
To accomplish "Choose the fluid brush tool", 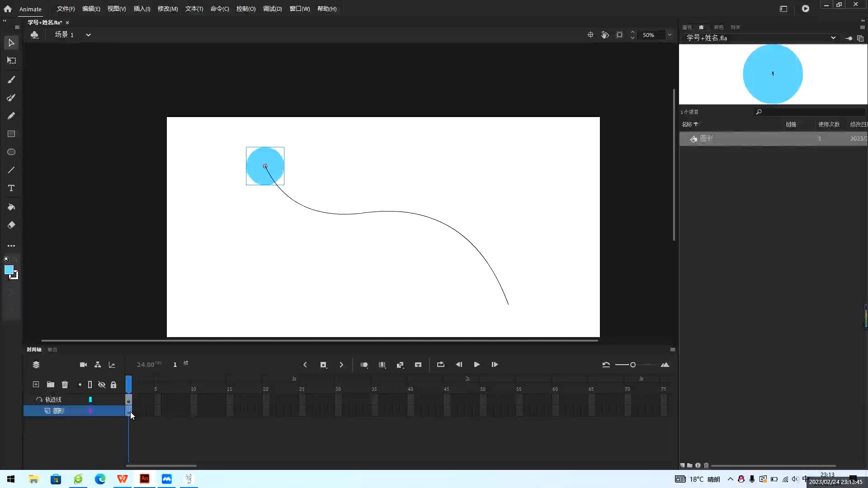I will (x=11, y=80).
